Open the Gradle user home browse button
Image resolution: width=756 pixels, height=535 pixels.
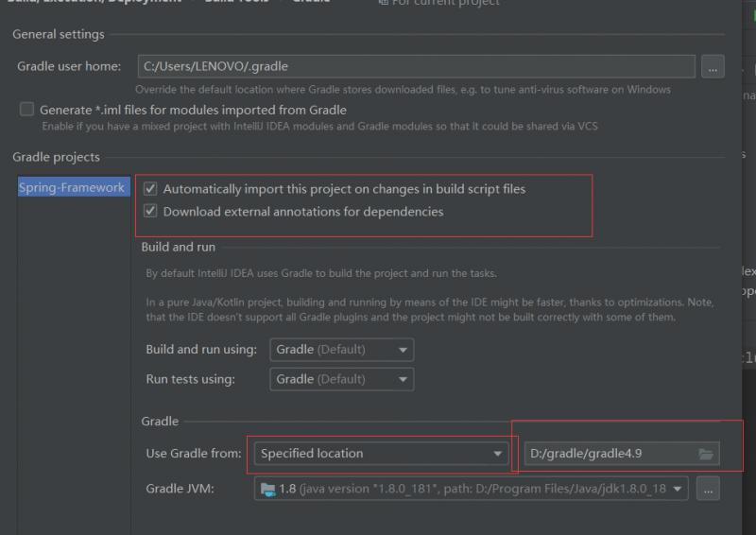coord(713,66)
